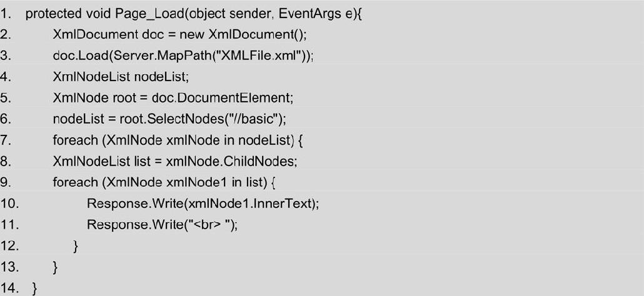This screenshot has height=296, width=644.
Task: Click doc.DocumentElement on line 5
Action: pyautogui.click(x=221, y=97)
